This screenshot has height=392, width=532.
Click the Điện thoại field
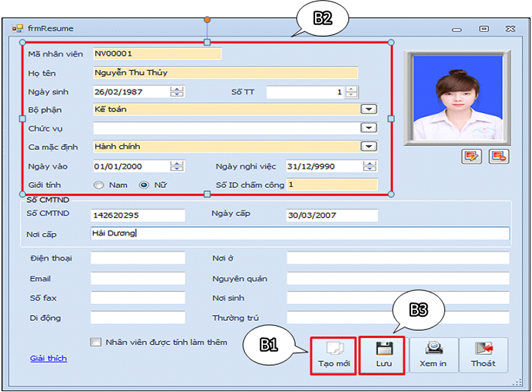pos(138,258)
